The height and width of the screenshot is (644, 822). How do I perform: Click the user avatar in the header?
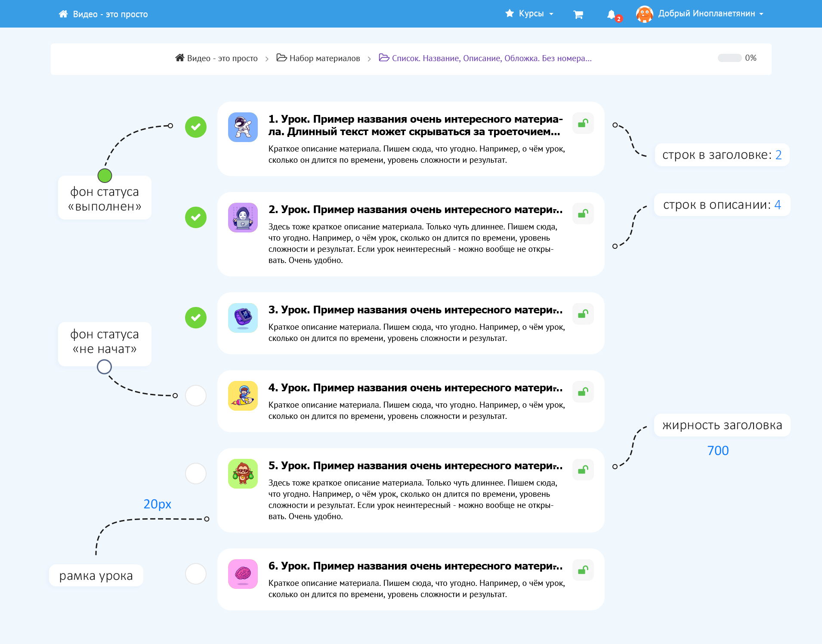point(644,14)
